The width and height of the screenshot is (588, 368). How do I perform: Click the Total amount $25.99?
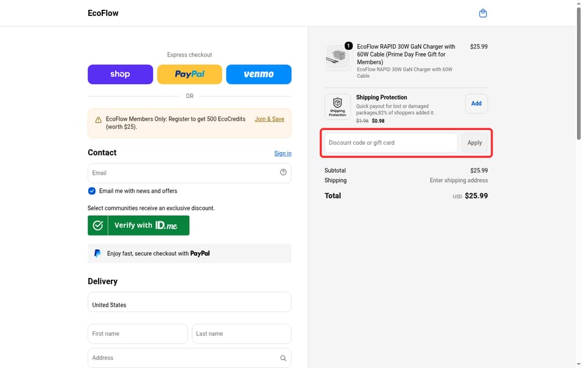coord(477,196)
